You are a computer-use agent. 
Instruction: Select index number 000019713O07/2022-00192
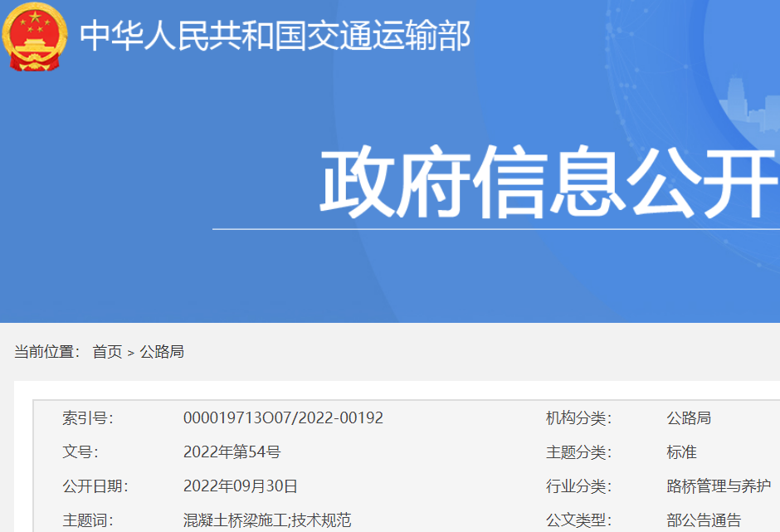pos(283,418)
